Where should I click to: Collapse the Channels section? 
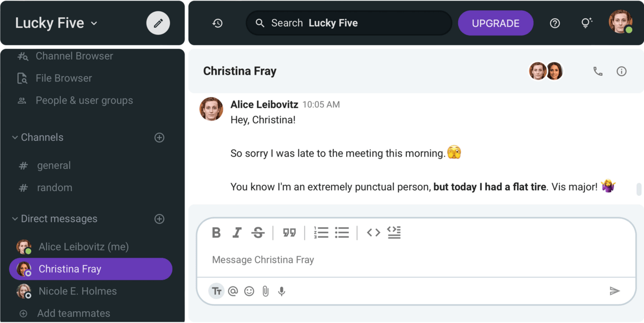[x=15, y=138]
